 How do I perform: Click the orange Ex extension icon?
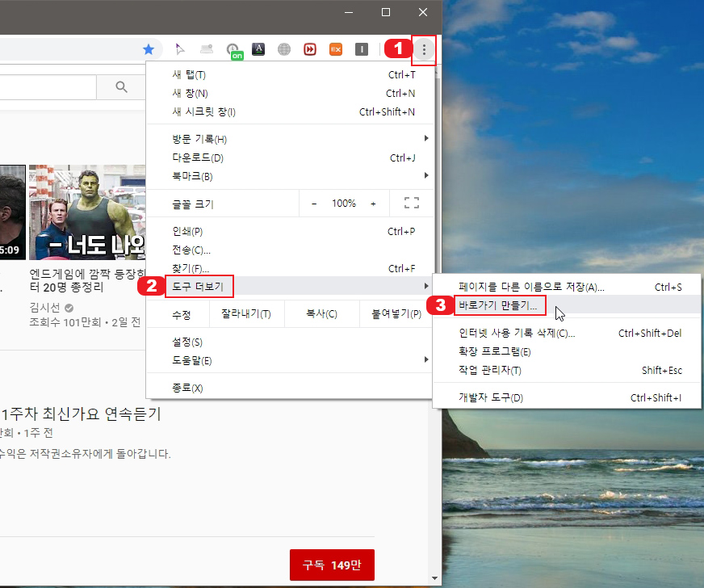pos(335,48)
